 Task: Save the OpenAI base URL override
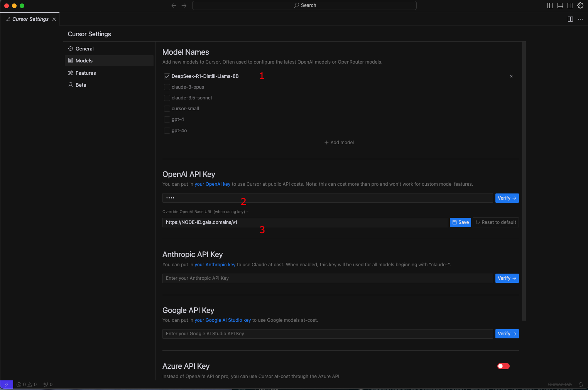tap(460, 222)
